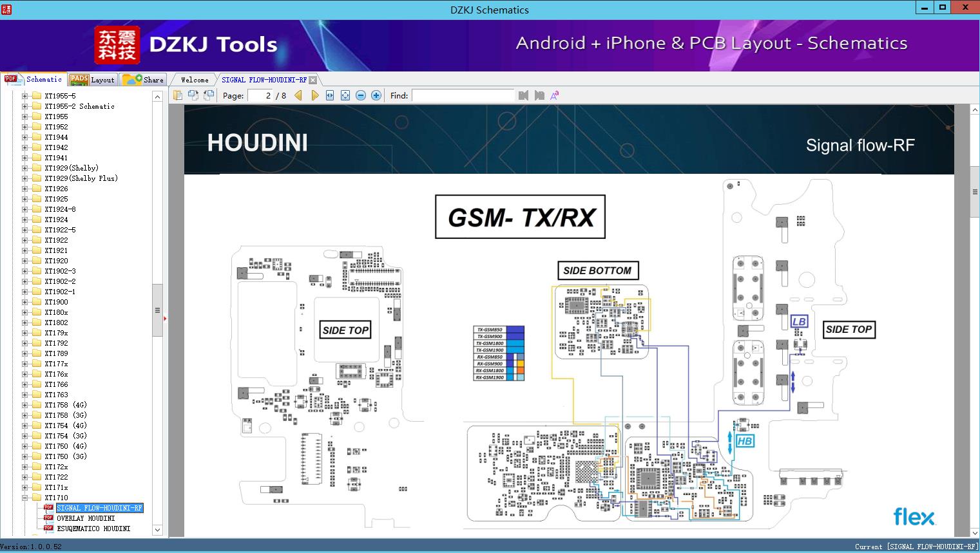Click the find next icon

pos(539,95)
